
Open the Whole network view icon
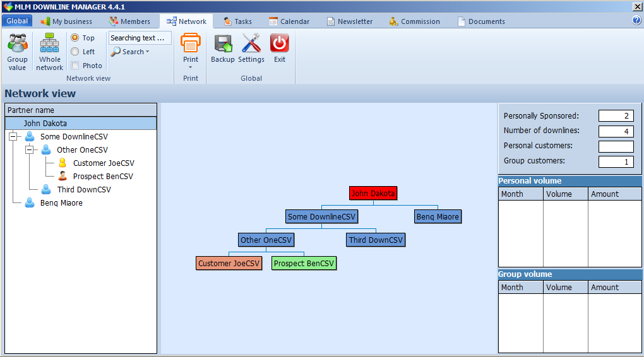(x=49, y=44)
